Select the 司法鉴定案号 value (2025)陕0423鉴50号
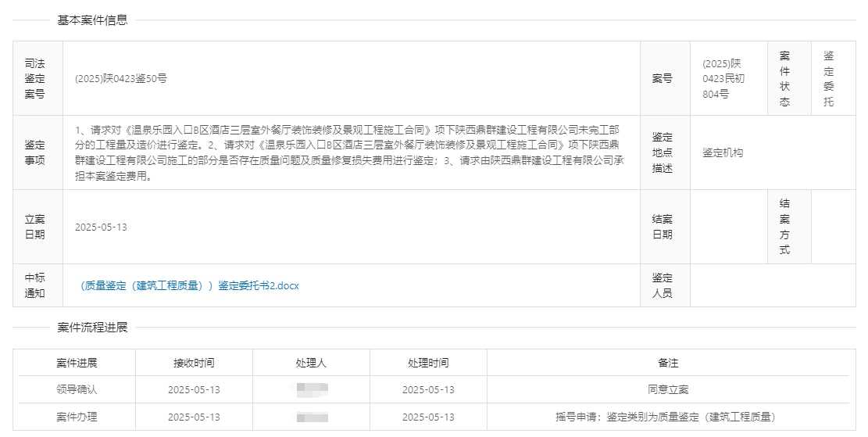This screenshot has height=437, width=868. pyautogui.click(x=121, y=79)
